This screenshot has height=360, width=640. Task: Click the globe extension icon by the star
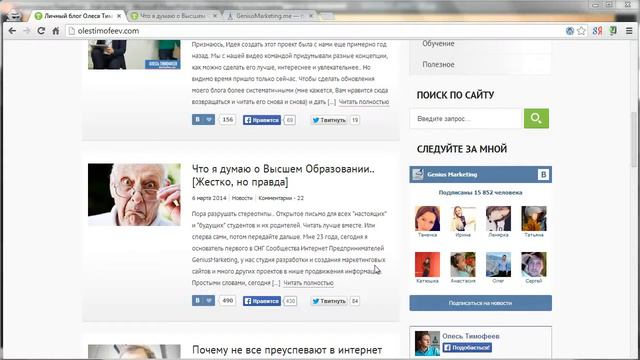[x=570, y=31]
